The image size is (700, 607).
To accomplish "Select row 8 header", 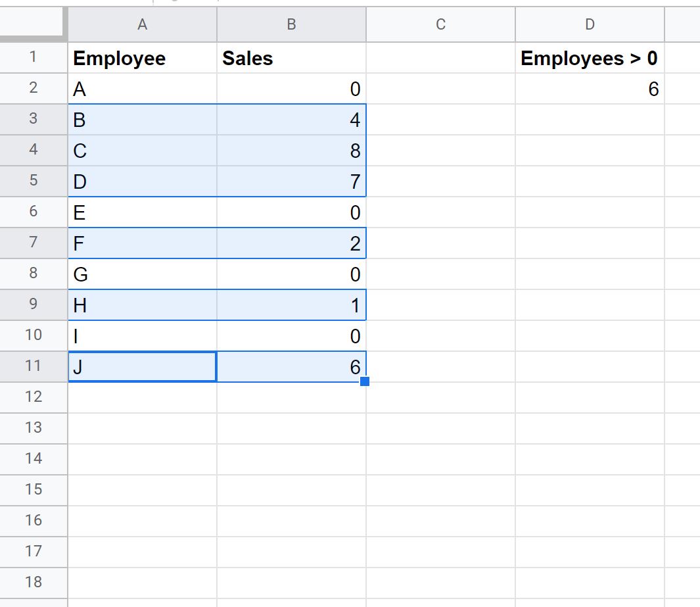I will 34,274.
